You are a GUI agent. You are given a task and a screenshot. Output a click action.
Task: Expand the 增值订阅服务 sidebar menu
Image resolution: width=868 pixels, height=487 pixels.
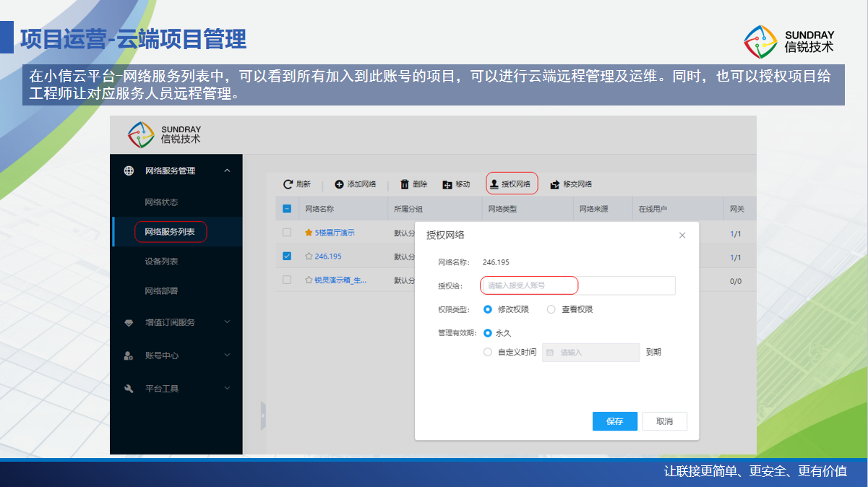(227, 322)
